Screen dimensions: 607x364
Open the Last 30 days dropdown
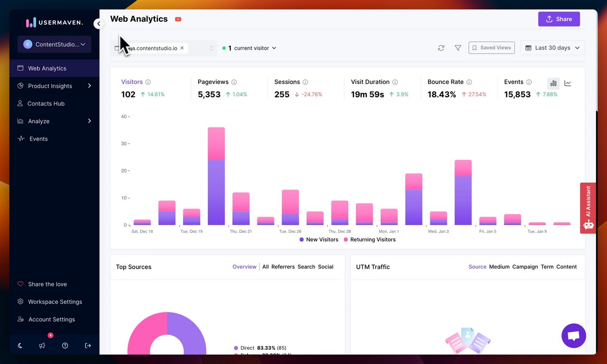(x=552, y=48)
